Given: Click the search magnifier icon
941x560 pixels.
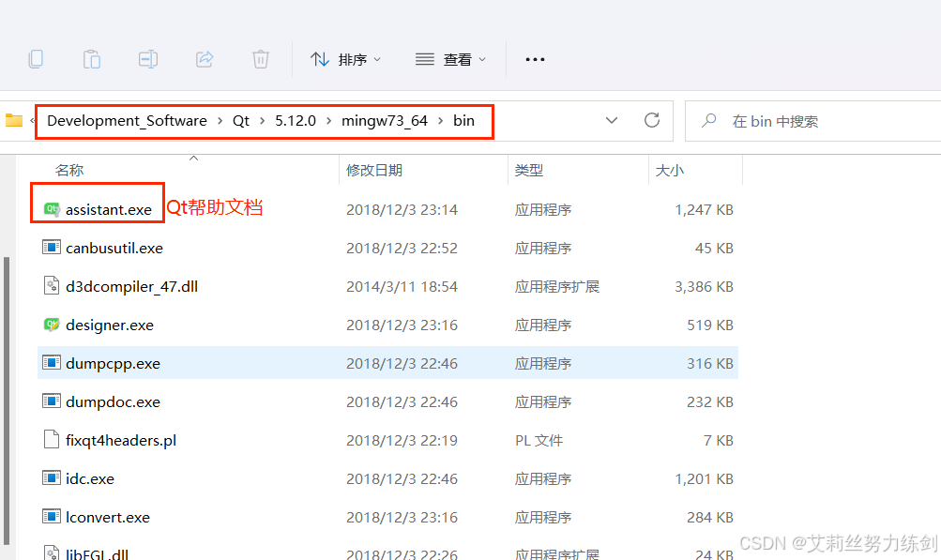Looking at the screenshot, I should coord(708,121).
